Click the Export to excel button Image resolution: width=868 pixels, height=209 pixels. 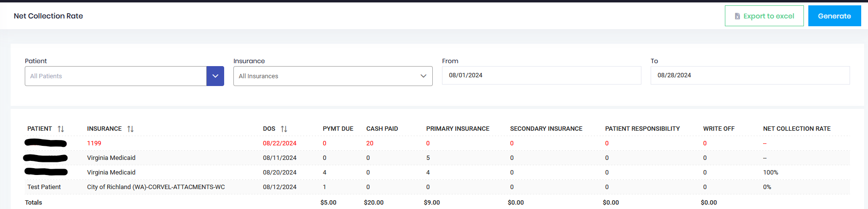[764, 16]
